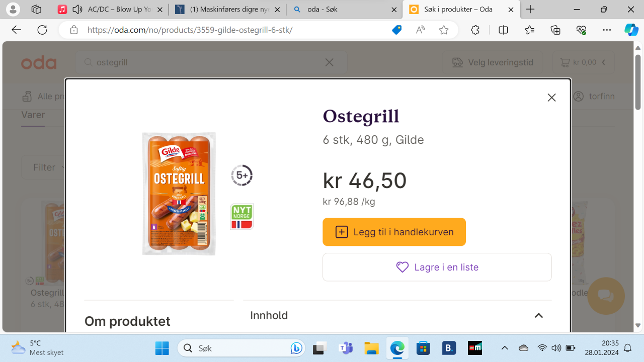
Task: Click the Velg leveringstid button
Action: [492, 62]
